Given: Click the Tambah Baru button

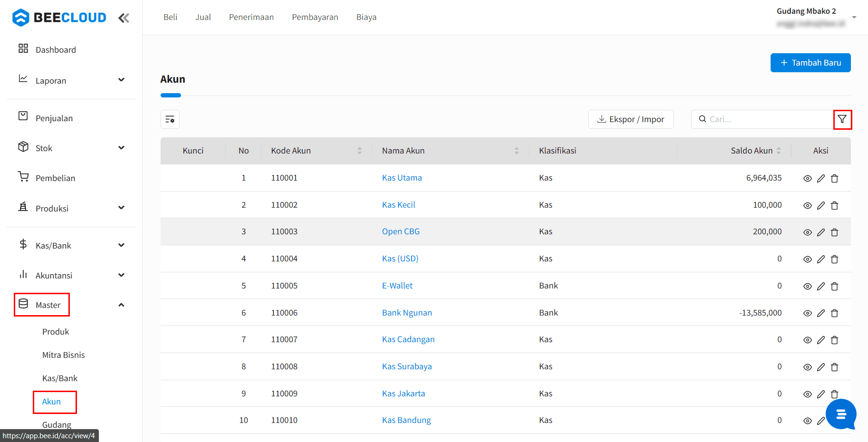Looking at the screenshot, I should point(811,63).
